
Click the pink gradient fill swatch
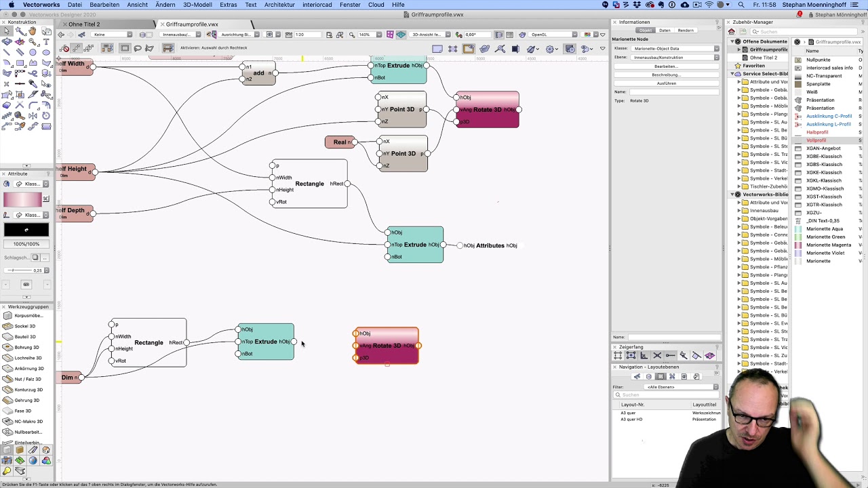click(23, 200)
